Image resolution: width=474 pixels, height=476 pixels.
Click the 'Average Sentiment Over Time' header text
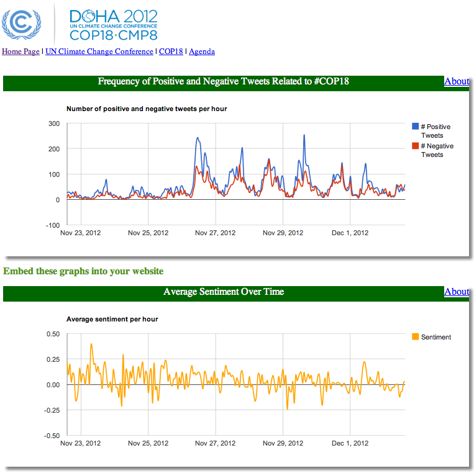click(224, 292)
